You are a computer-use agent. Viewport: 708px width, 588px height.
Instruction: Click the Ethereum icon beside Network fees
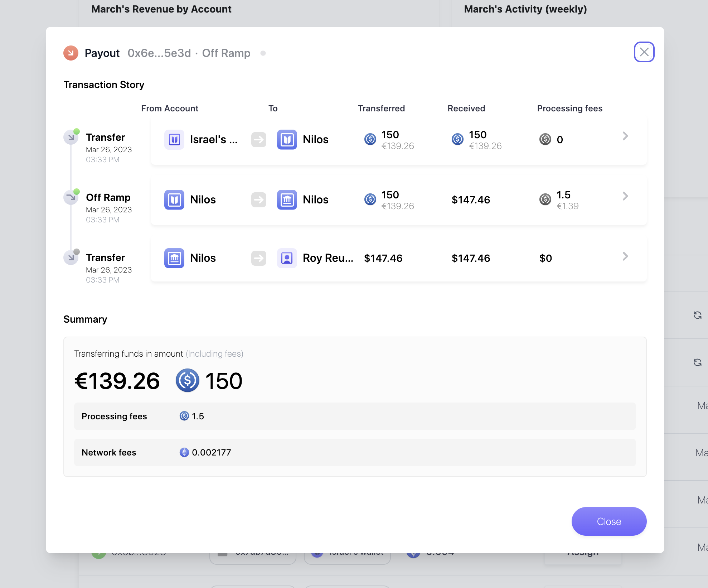point(184,452)
